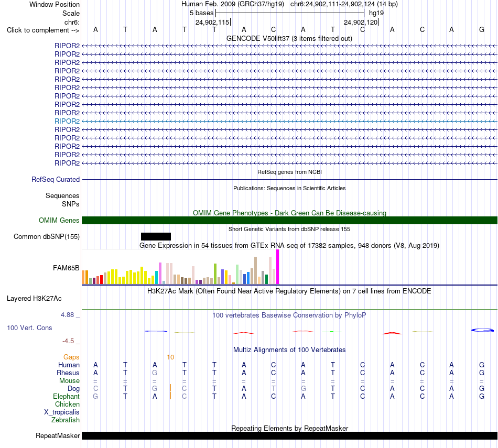Click the H3K27Ac Mark ENCODE track title

coord(289,291)
